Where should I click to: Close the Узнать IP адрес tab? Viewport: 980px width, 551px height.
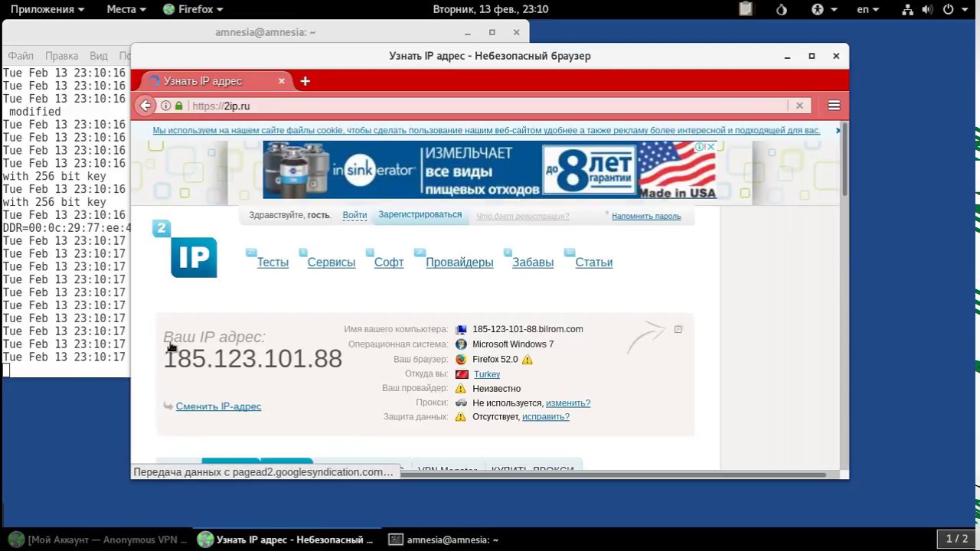282,80
